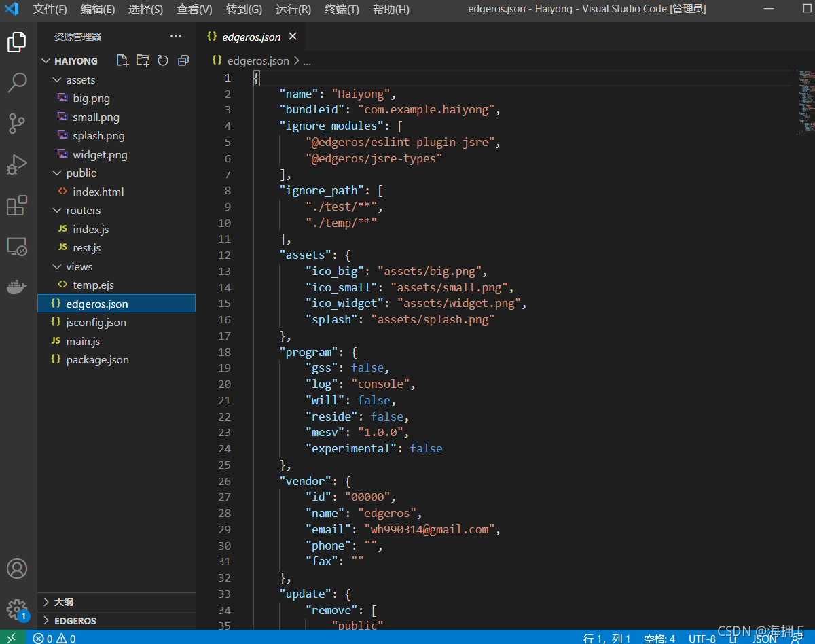Open Remote Explorer in activity bar
This screenshot has height=644, width=815.
17,246
